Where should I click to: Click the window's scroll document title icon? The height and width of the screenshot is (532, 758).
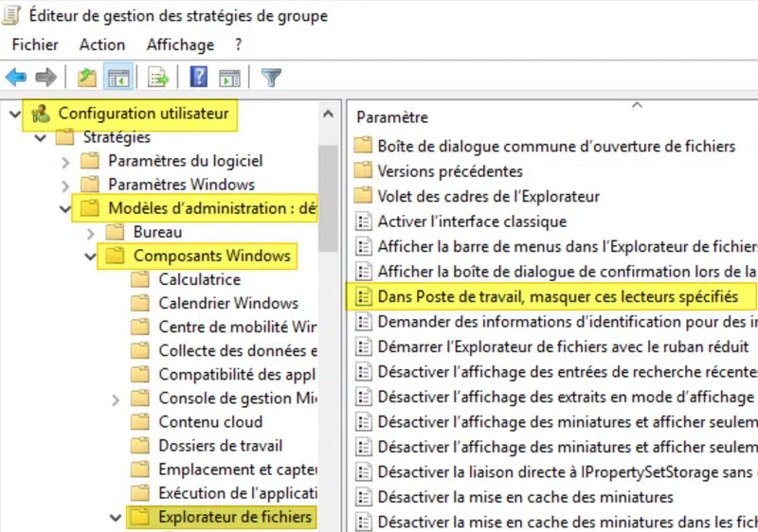(x=11, y=15)
